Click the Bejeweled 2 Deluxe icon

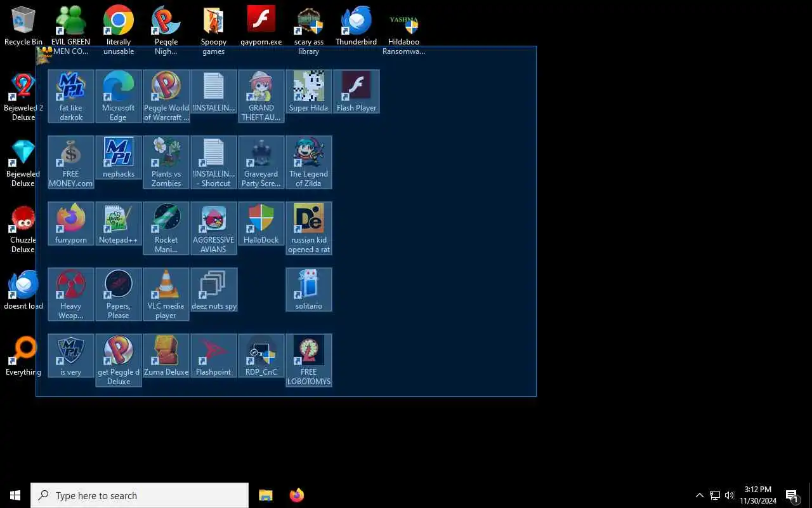coord(23,97)
